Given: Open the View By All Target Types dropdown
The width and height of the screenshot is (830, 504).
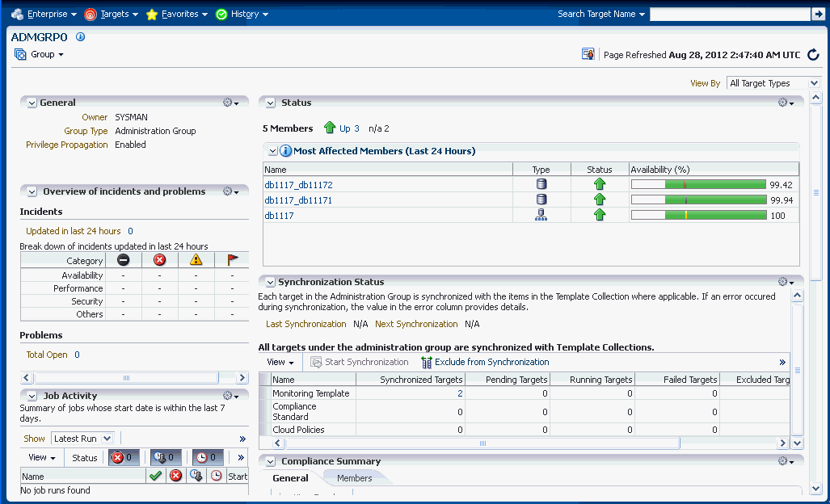Looking at the screenshot, I should [774, 83].
